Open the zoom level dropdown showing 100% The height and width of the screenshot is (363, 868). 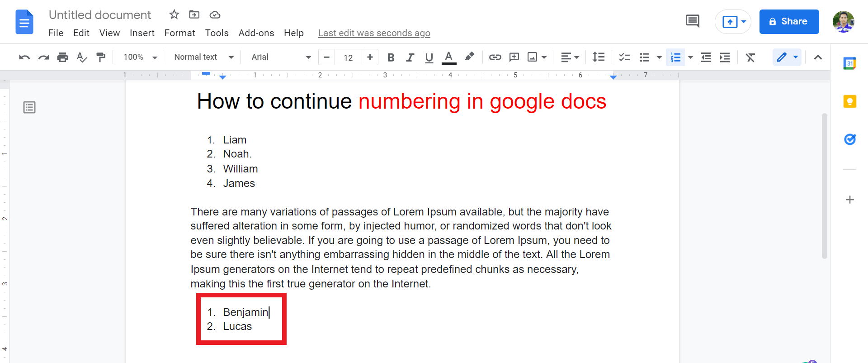coord(140,57)
